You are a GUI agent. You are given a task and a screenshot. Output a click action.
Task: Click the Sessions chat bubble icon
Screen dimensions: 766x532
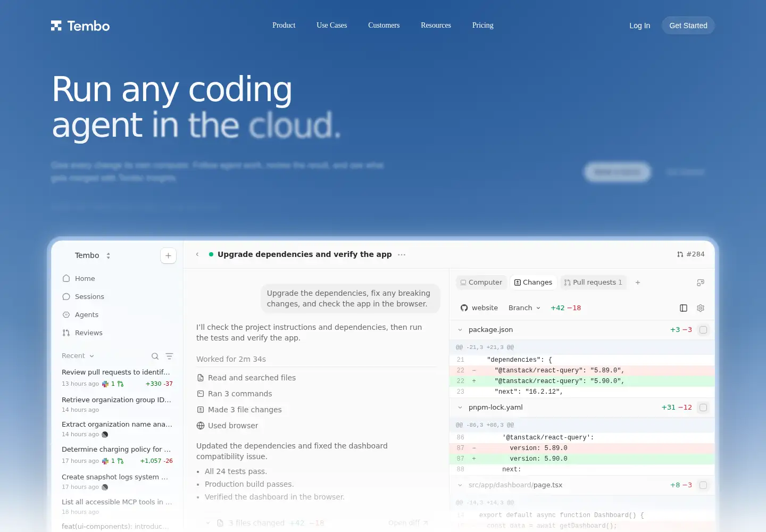coord(66,296)
